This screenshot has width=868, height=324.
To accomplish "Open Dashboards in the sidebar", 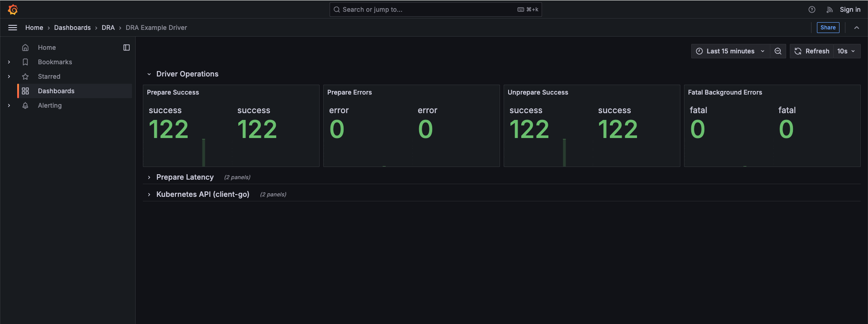I will click(x=56, y=91).
